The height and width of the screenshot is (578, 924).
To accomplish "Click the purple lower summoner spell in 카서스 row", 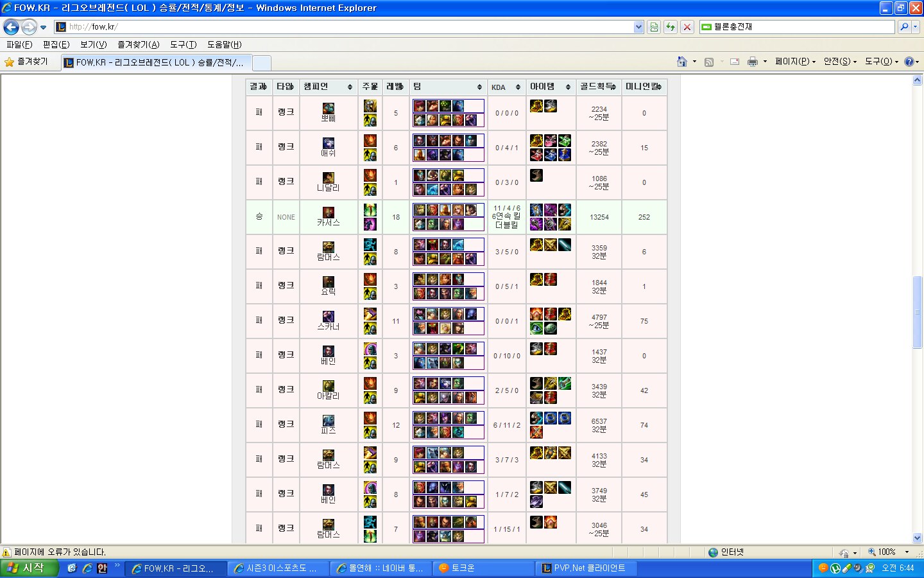I will (370, 224).
